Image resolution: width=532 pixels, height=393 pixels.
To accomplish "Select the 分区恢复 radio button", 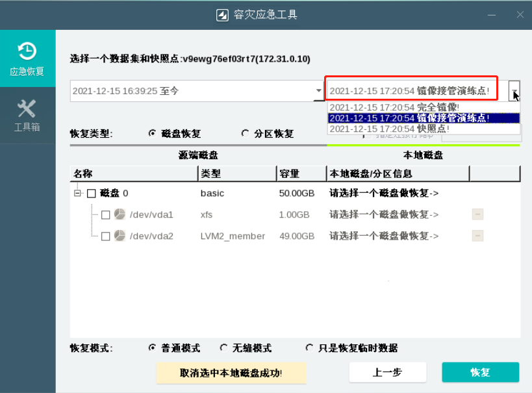I will pos(246,133).
